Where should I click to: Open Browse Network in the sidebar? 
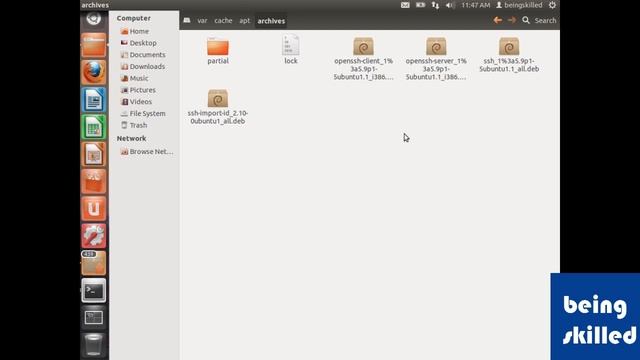pyautogui.click(x=147, y=151)
